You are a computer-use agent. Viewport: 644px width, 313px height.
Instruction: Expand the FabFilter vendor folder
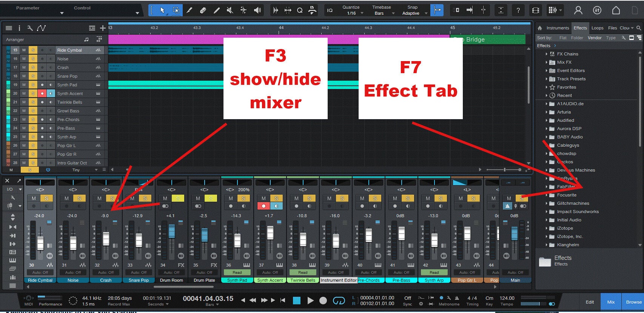(546, 187)
